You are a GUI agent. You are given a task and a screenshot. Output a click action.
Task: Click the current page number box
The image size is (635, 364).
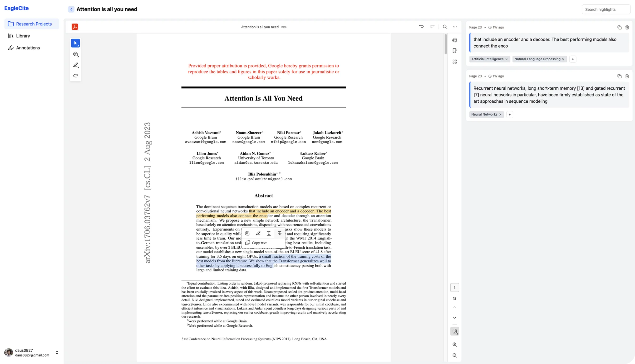click(x=454, y=288)
